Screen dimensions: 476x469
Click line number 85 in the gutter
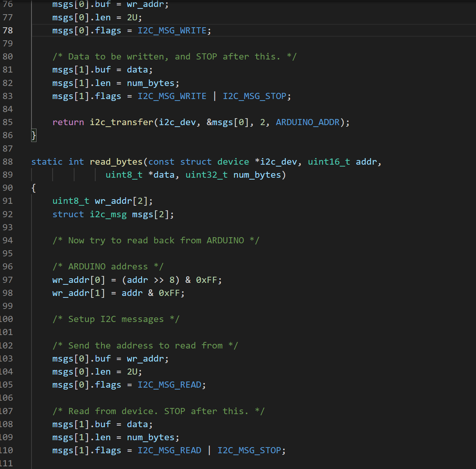8,122
